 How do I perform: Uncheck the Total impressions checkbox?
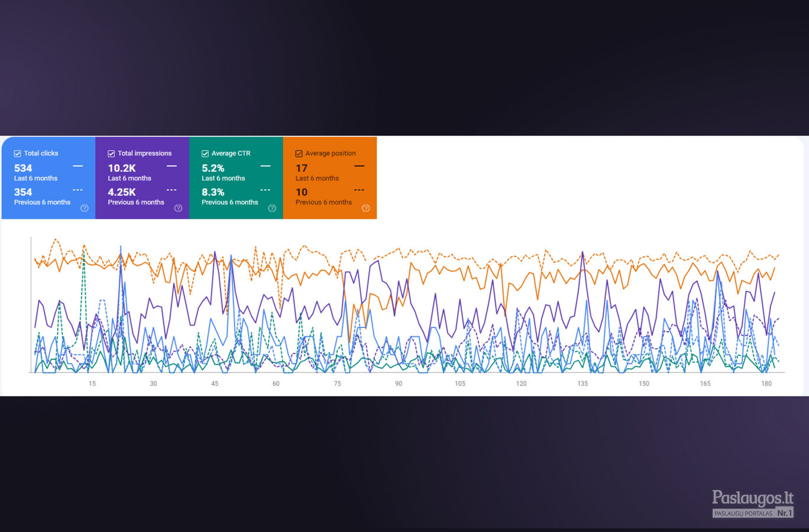click(111, 154)
